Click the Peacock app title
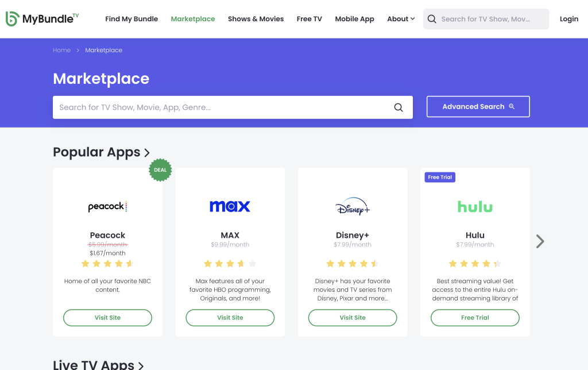Screen dimensions: 588x370 tap(107, 236)
